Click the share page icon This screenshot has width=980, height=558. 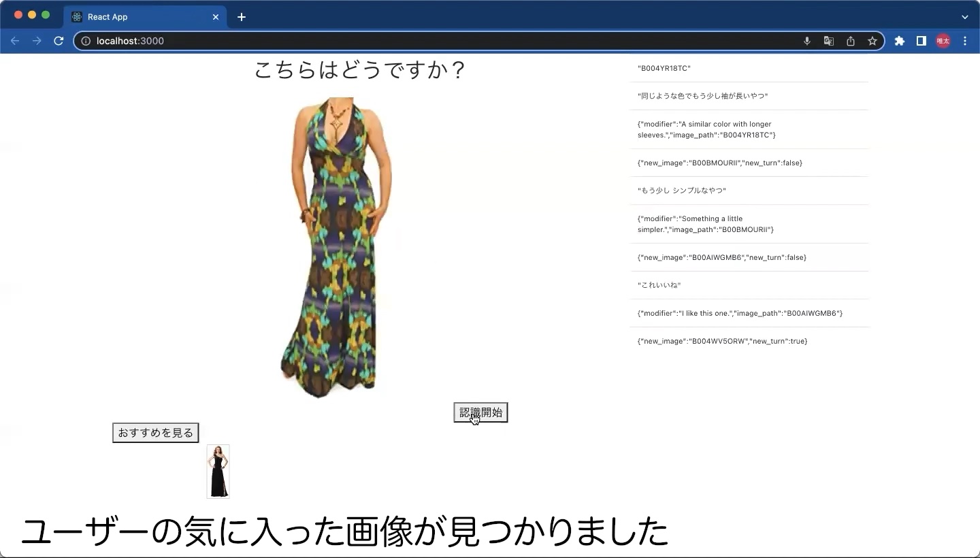[x=851, y=41]
